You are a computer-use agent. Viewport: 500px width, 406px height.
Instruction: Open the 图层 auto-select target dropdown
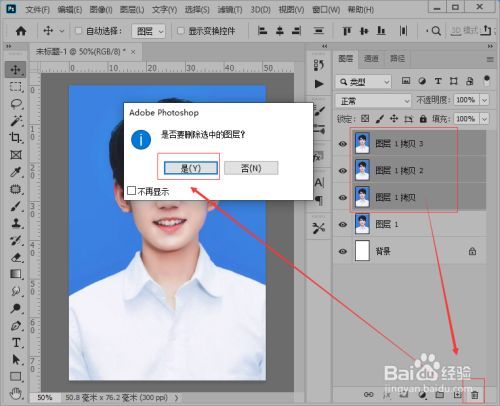(149, 31)
